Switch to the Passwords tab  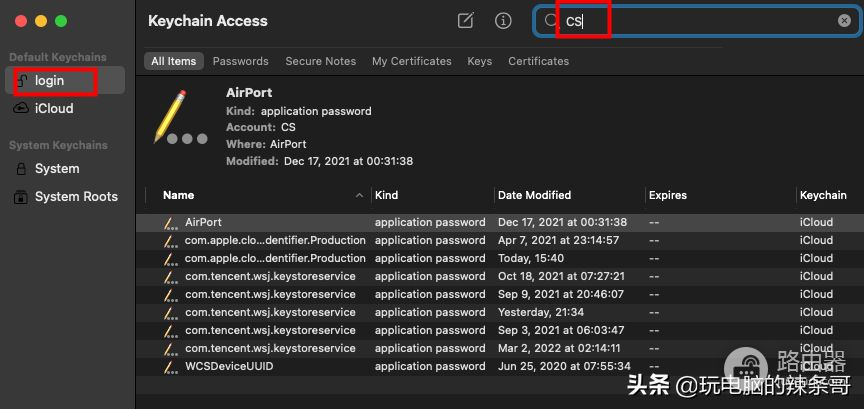click(x=240, y=61)
